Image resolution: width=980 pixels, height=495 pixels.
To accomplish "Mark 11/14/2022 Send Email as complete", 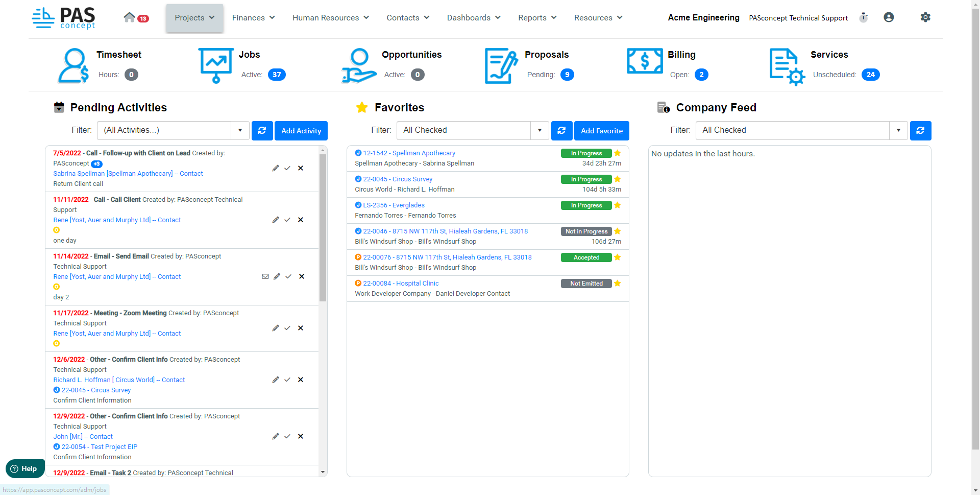I will [x=288, y=276].
